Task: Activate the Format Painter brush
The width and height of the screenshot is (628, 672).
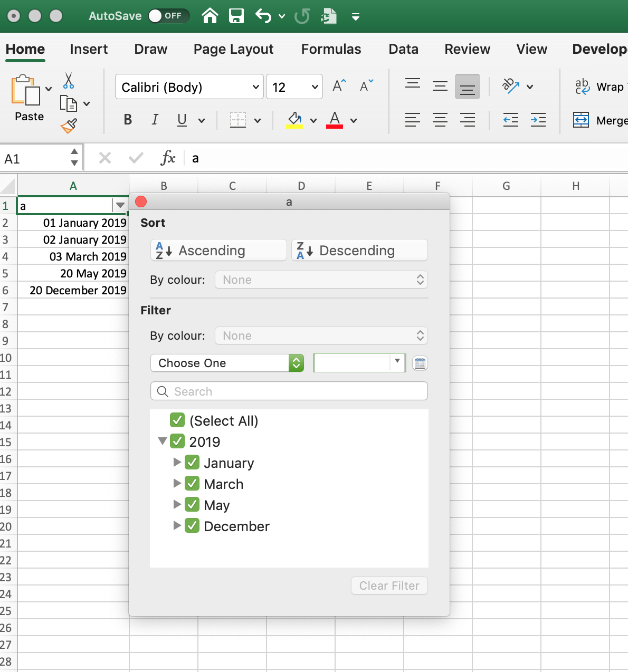Action: pos(69,126)
